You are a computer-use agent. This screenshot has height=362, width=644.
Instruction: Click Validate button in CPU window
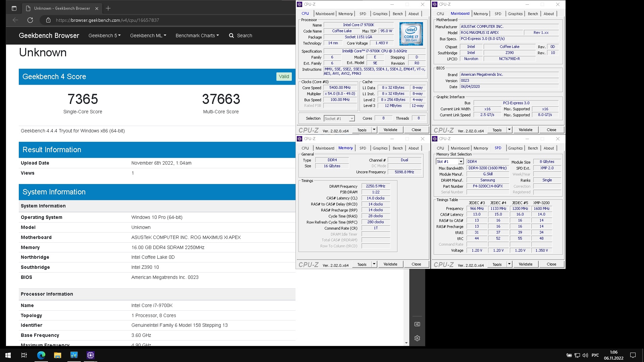tap(390, 130)
